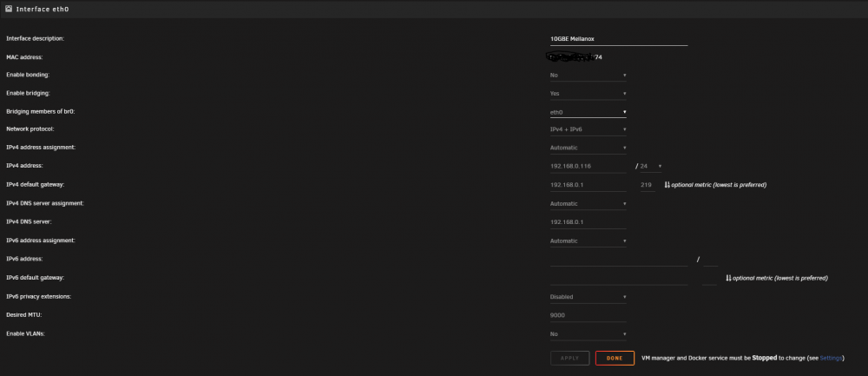Click the IPv4 optional metric arrows icon
This screenshot has height=376, width=868.
[667, 185]
